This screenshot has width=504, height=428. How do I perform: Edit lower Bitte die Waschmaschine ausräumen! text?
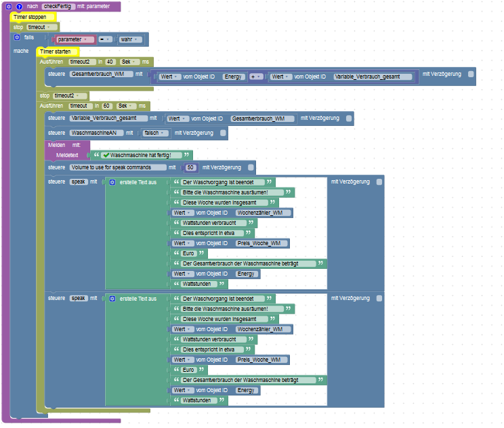pyautogui.click(x=232, y=309)
